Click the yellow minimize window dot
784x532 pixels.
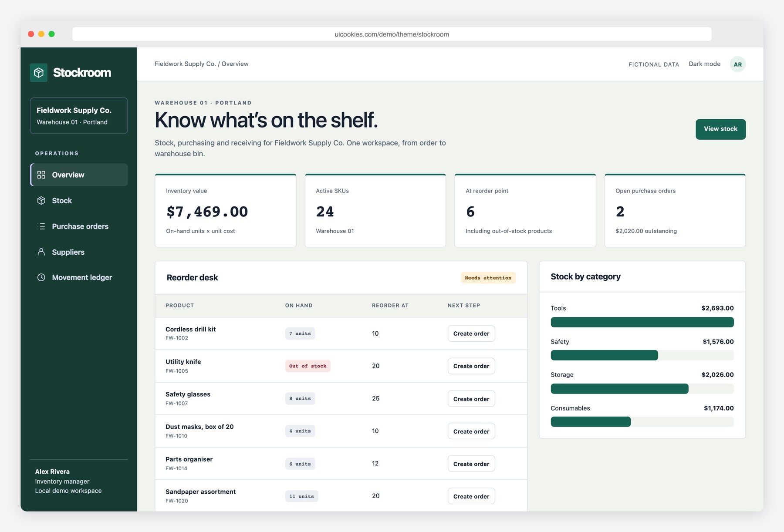click(x=41, y=34)
